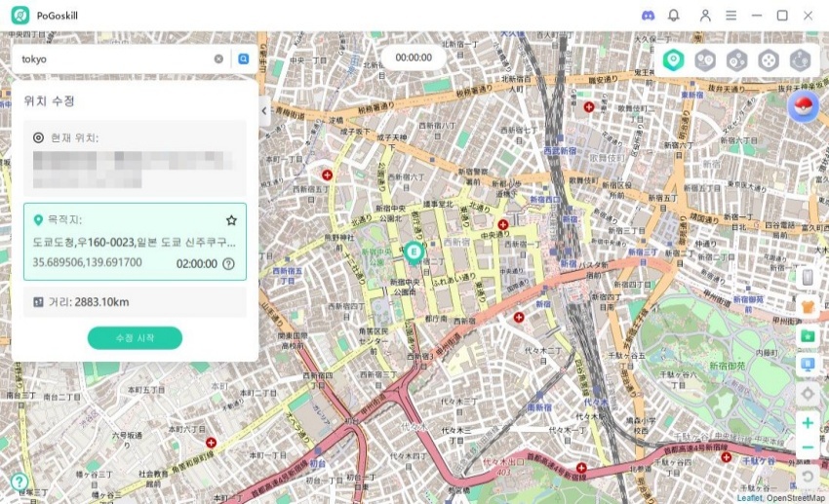Open the Leaflet attribution link
829x504 pixels.
coord(750,498)
